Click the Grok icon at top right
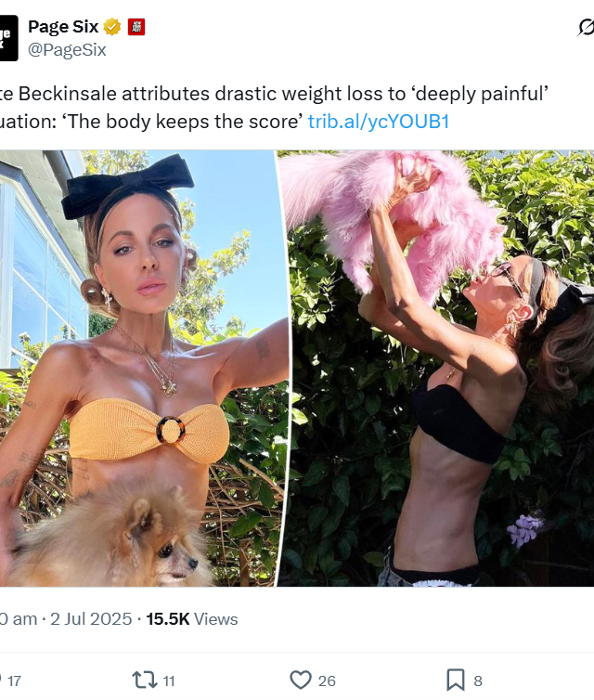Viewport: 594px width, 700px height. (x=586, y=27)
